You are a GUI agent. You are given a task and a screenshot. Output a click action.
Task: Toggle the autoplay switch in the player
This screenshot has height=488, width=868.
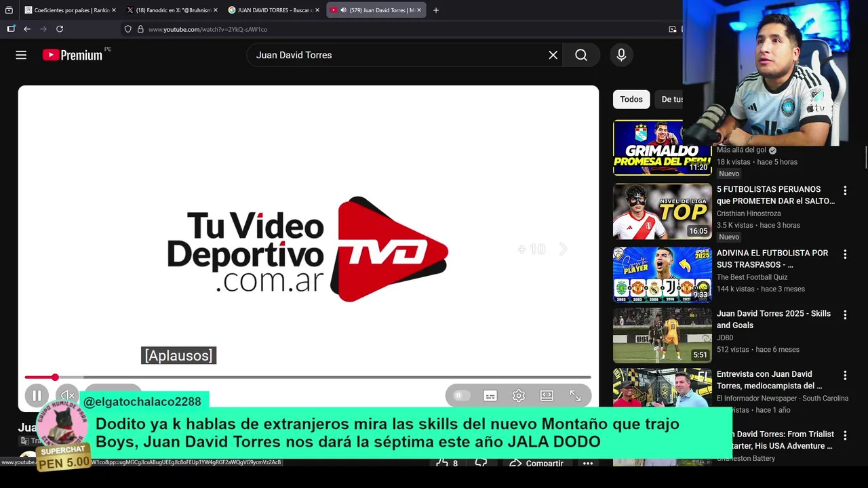[461, 395]
